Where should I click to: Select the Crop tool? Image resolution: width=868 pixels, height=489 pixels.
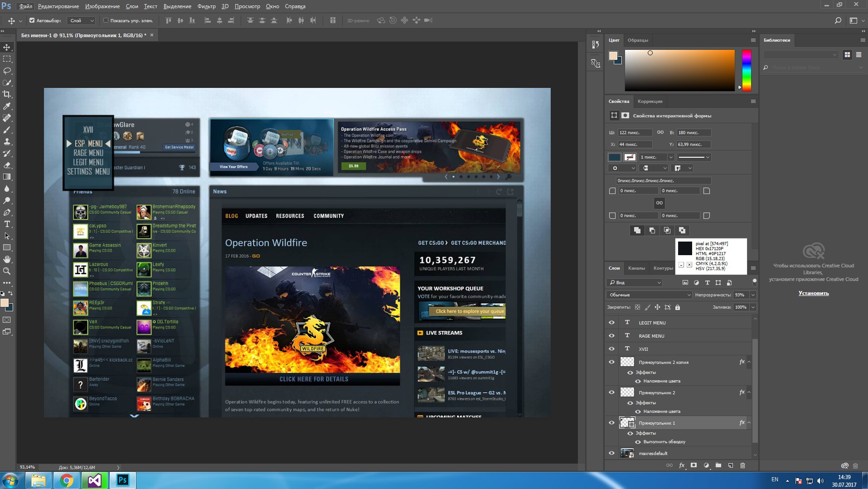click(x=7, y=94)
